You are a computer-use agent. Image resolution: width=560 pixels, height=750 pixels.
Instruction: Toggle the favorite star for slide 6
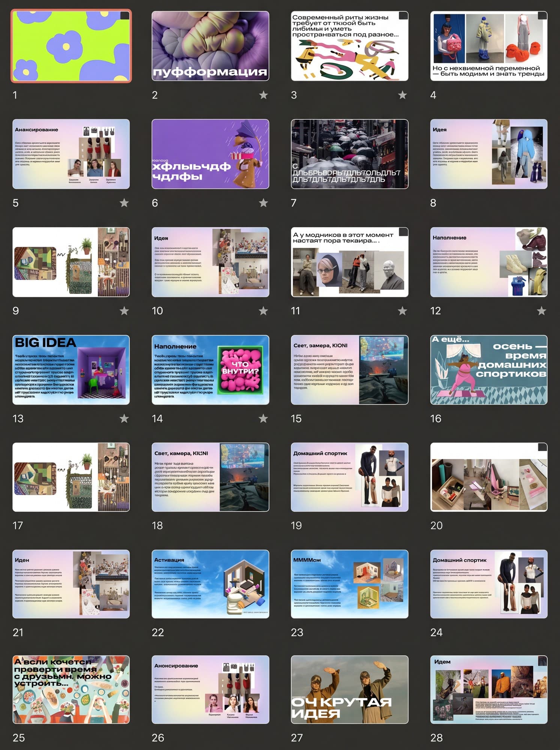(x=263, y=203)
